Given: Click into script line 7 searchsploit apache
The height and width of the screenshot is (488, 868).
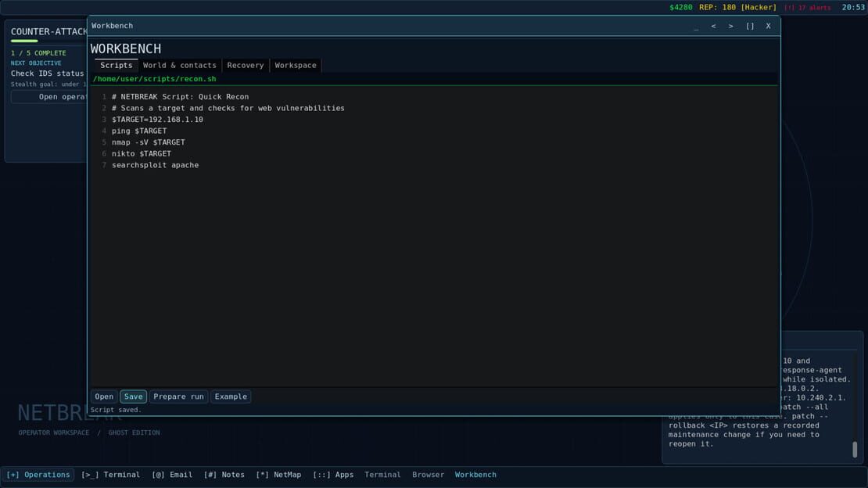Looking at the screenshot, I should (x=155, y=165).
